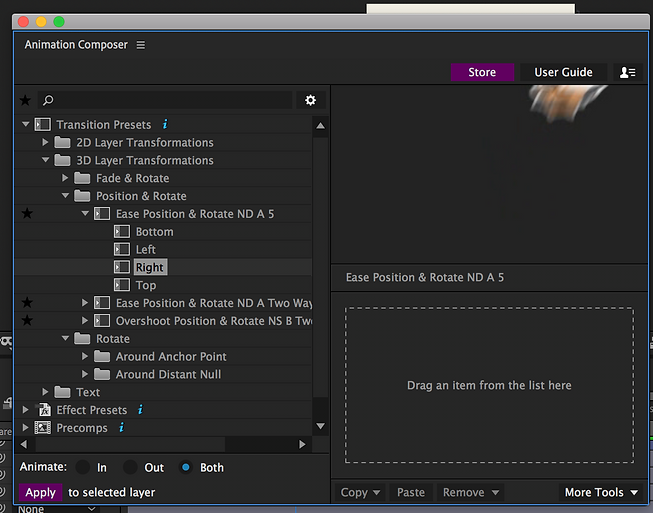
Task: Expand the Precomps category
Action: coord(25,428)
